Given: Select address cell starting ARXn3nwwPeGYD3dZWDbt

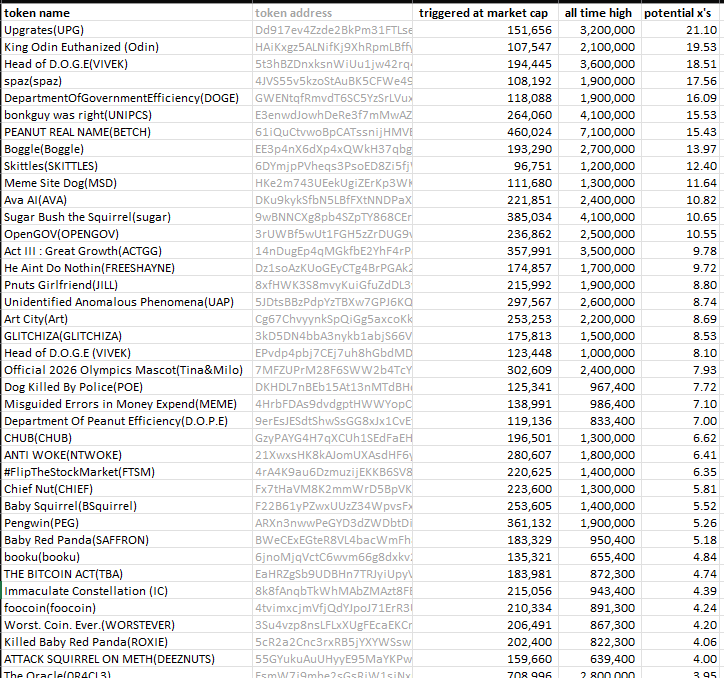Looking at the screenshot, I should 332,523.
